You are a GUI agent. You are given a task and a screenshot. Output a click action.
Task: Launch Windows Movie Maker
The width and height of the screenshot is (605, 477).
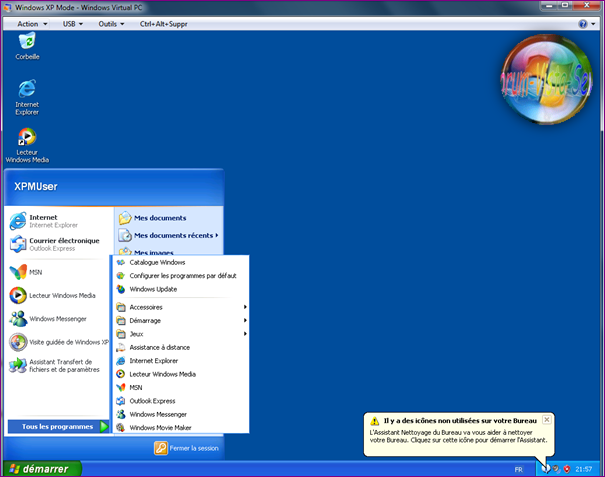181,428
